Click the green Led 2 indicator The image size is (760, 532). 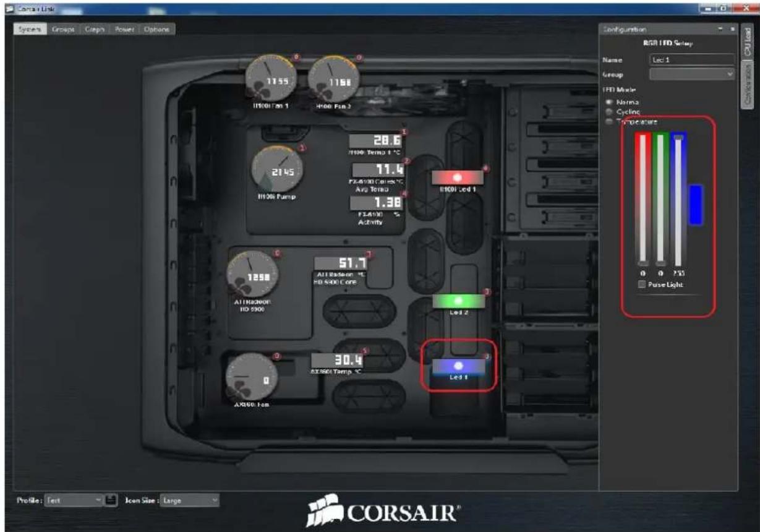(458, 301)
